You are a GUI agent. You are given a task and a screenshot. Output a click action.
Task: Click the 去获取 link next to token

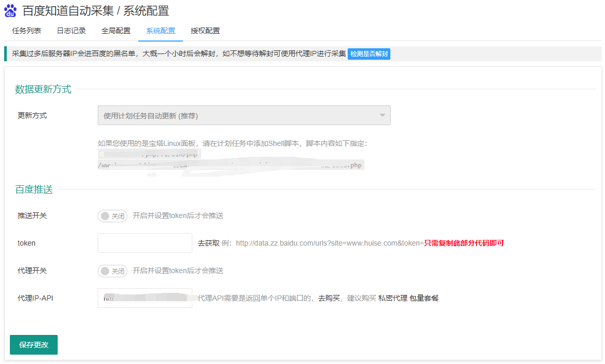(208, 244)
